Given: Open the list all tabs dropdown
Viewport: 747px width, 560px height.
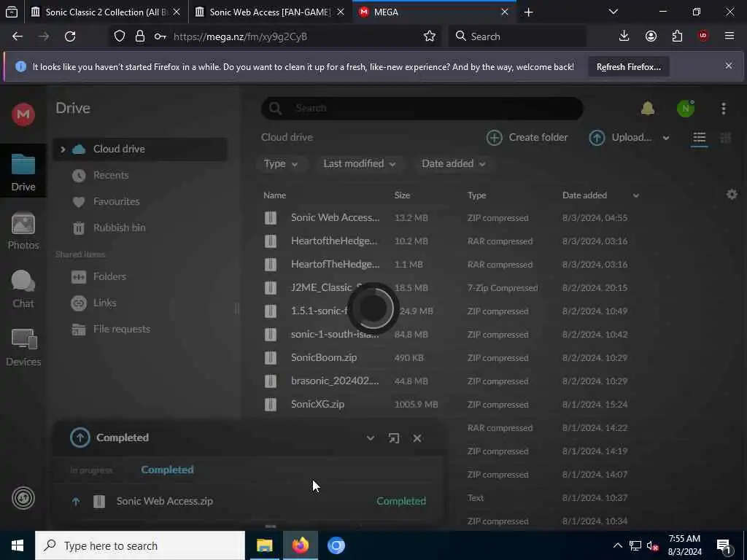Looking at the screenshot, I should 613,12.
